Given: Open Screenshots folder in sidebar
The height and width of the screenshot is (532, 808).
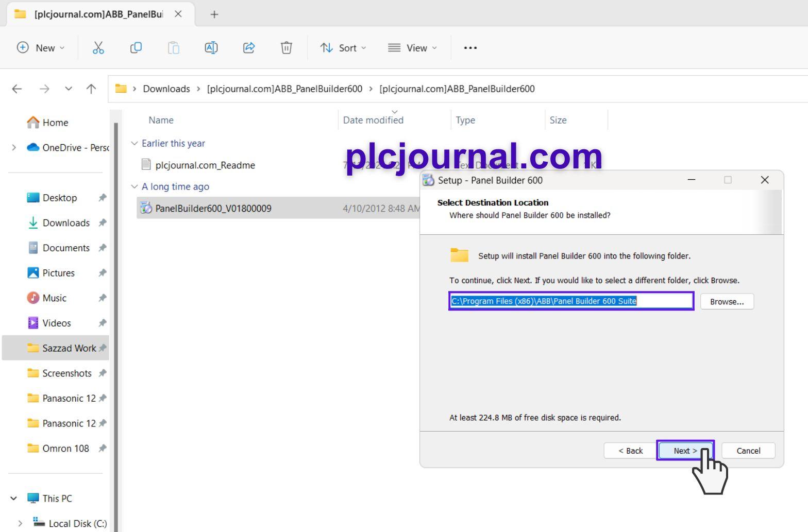Looking at the screenshot, I should click(67, 373).
